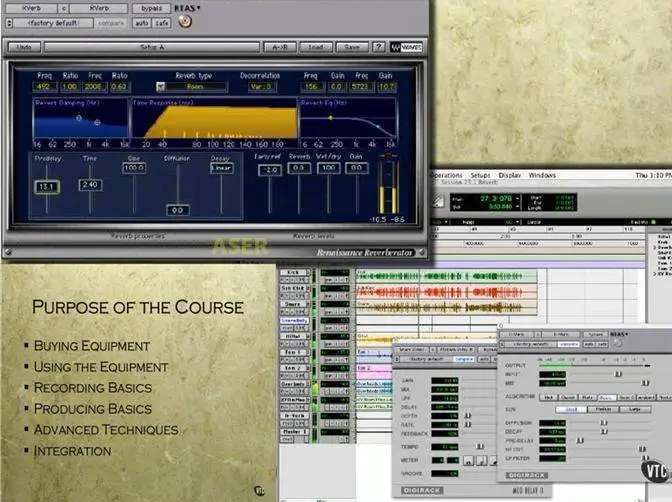Toggle compare in the D-Verb plugin window
Screen dimensions: 672x502
click(x=568, y=344)
